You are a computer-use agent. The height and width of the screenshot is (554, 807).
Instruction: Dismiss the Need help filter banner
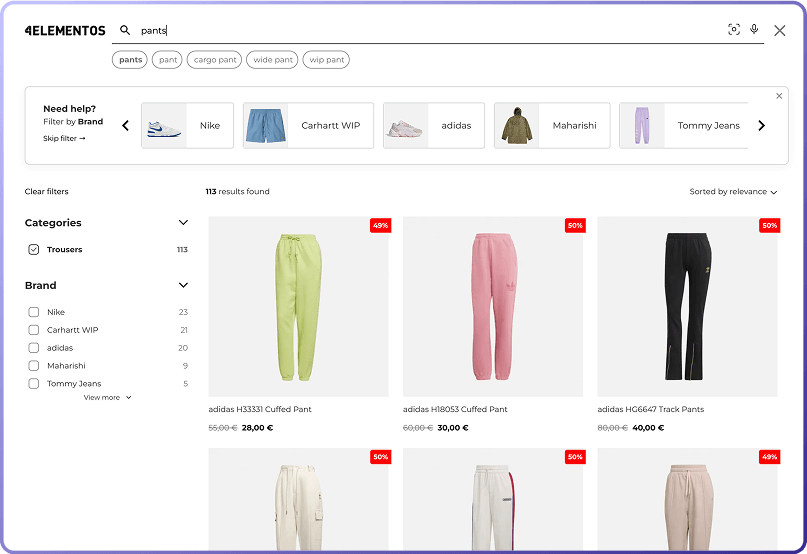(x=779, y=96)
